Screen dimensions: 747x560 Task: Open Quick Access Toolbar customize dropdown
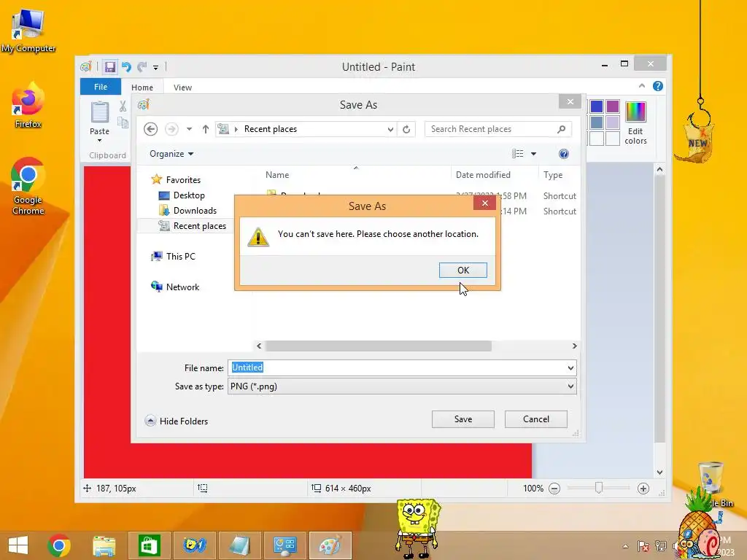pos(155,68)
